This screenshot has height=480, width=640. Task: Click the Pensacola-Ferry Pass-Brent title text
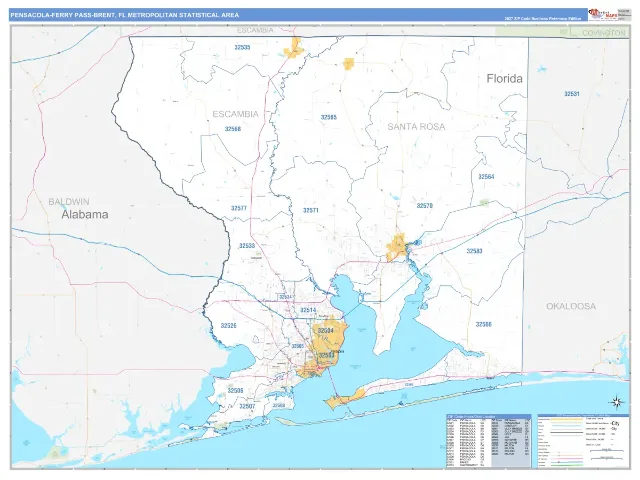pos(124,15)
